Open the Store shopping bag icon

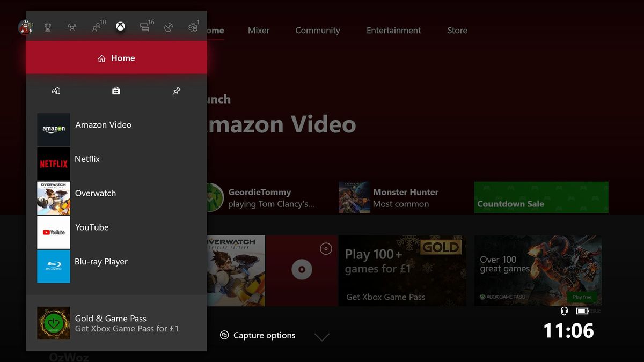(x=116, y=91)
